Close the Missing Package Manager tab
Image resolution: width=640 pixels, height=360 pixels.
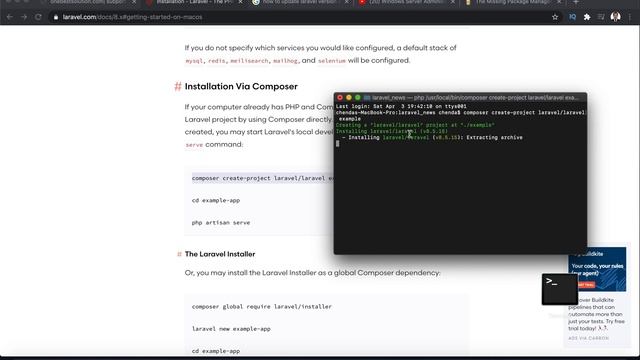pos(559,2)
